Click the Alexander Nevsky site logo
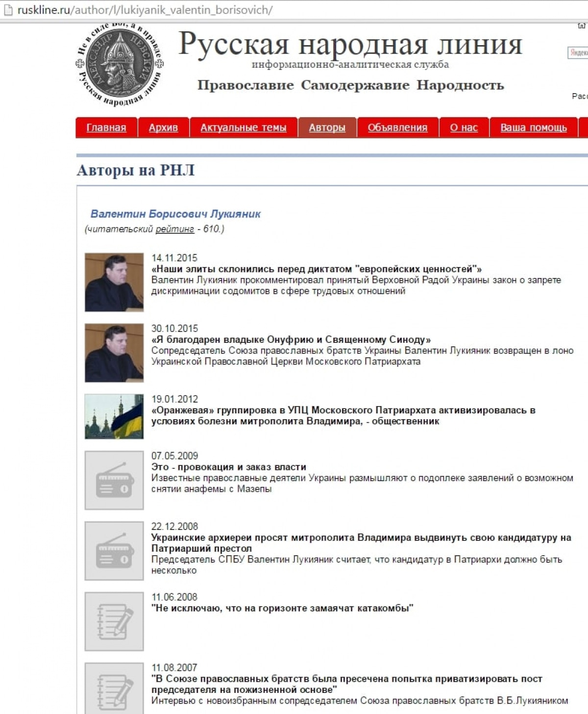 click(x=120, y=65)
